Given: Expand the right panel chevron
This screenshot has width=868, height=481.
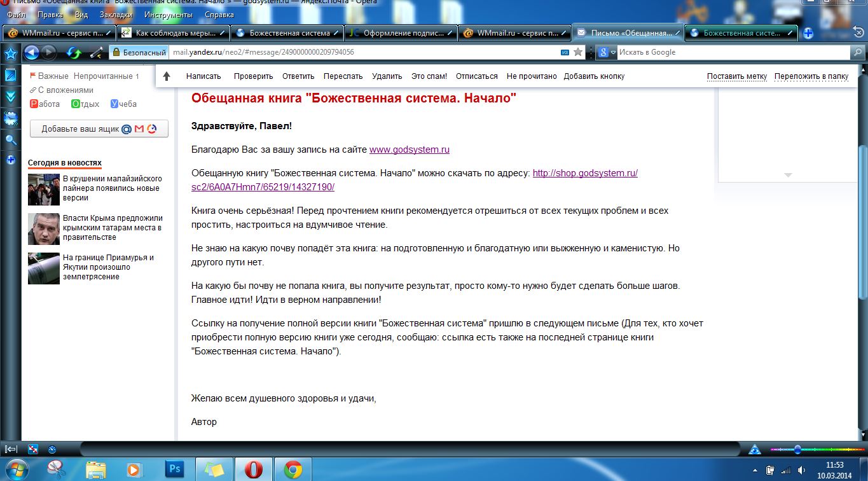Looking at the screenshot, I should pyautogui.click(x=788, y=174).
